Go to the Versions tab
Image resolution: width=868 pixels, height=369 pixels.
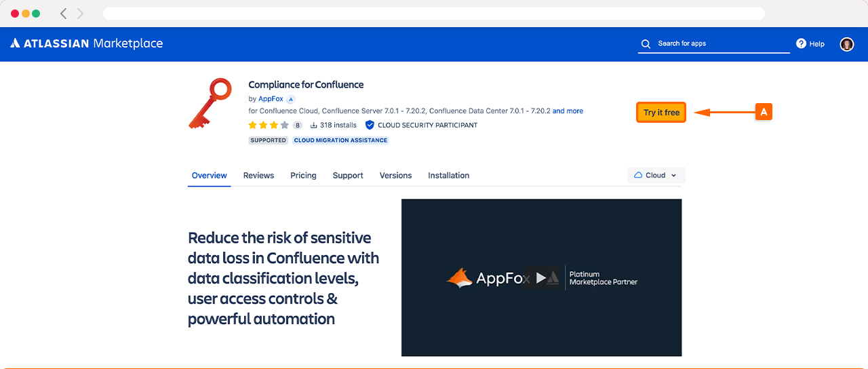click(395, 175)
